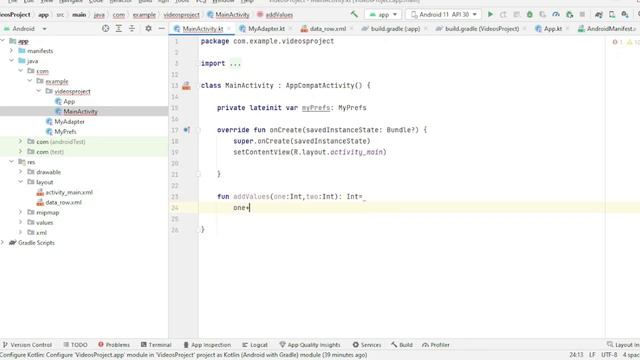Open the Device Manager icon
This screenshot has height=360, width=640.
point(612,14)
